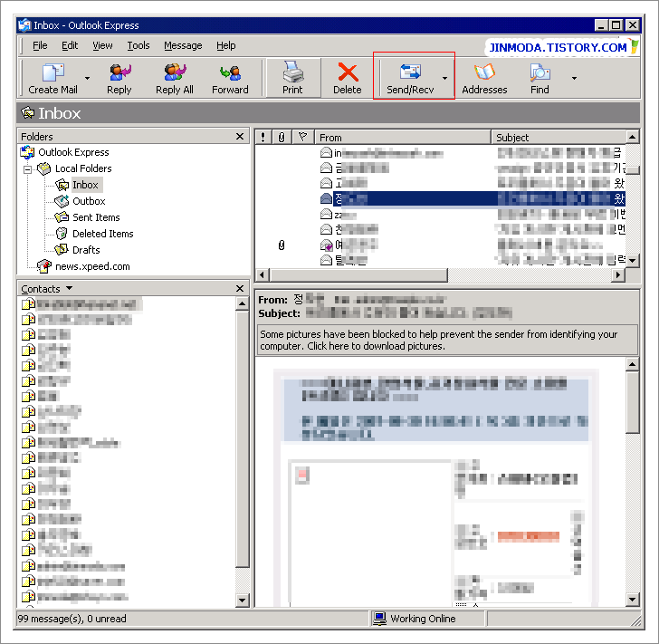Open the Tools menu
Image resolution: width=659 pixels, height=644 pixels.
point(138,45)
